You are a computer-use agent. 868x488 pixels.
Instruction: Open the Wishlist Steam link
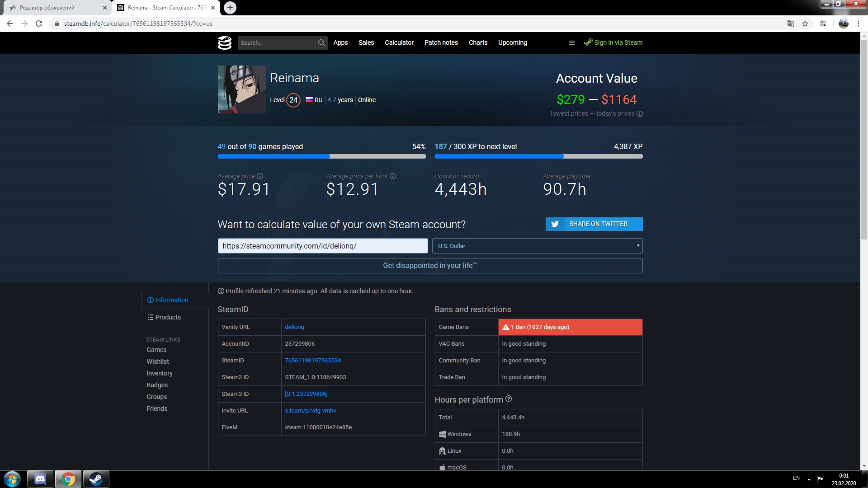pos(158,361)
